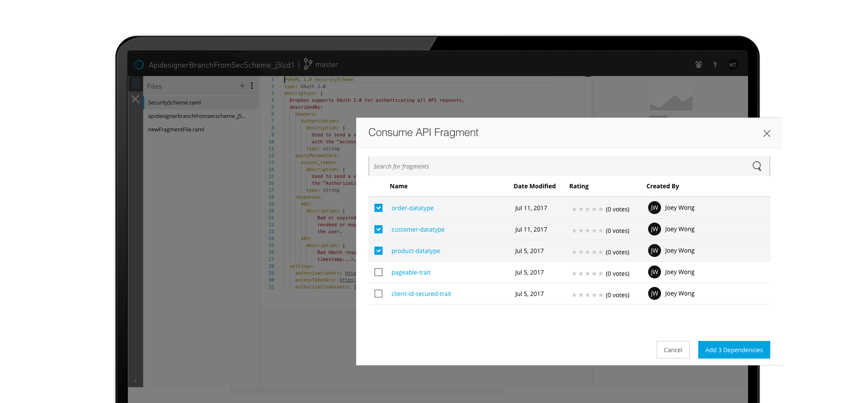Click Joey Wong avatar in product-datatype row

654,251
